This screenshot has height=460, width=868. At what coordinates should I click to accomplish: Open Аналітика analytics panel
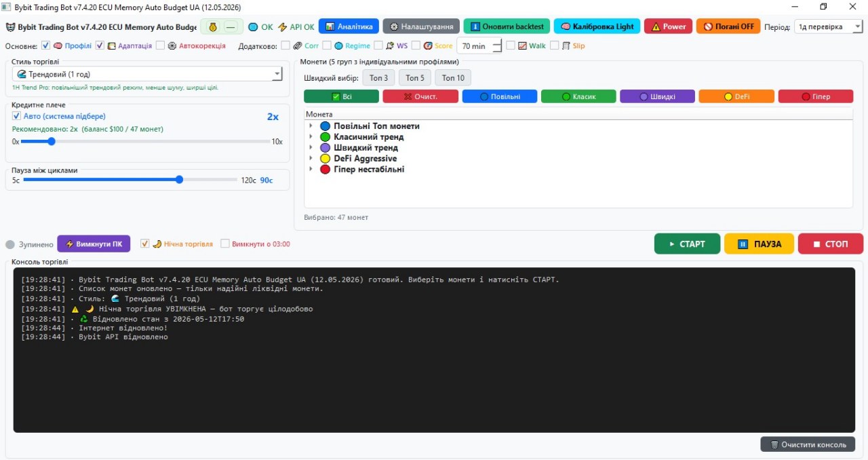point(349,26)
